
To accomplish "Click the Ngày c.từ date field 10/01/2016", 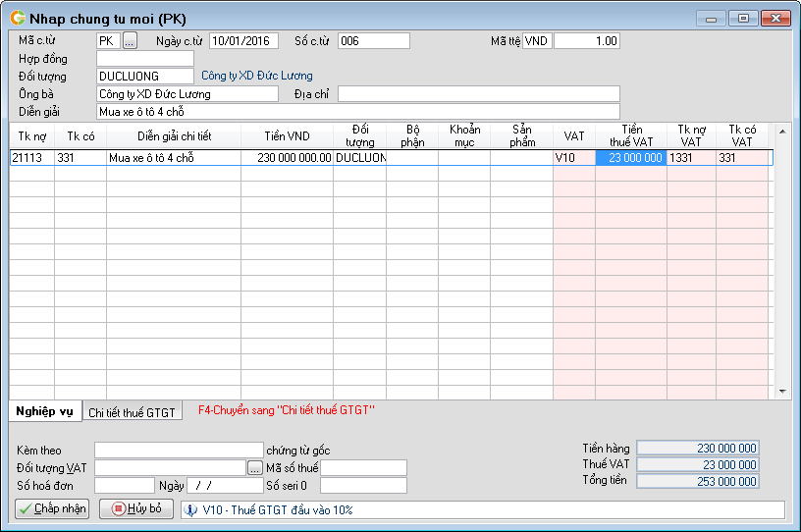I will 243,41.
